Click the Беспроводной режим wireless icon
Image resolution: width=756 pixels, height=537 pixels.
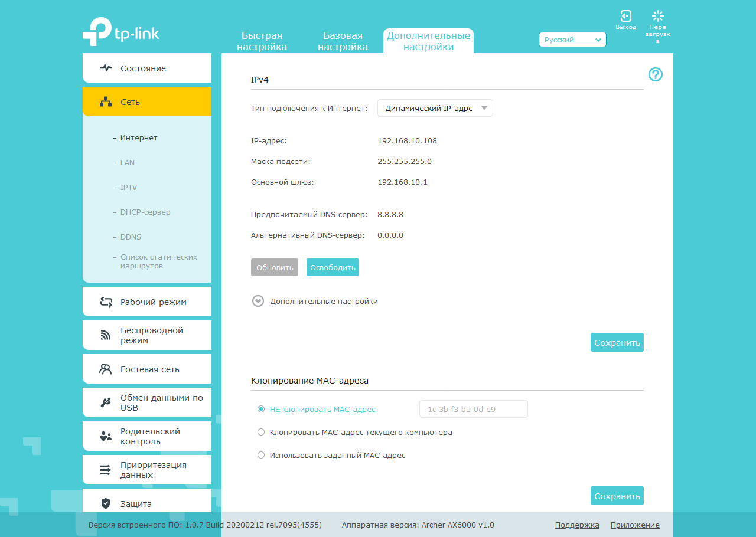tap(106, 336)
